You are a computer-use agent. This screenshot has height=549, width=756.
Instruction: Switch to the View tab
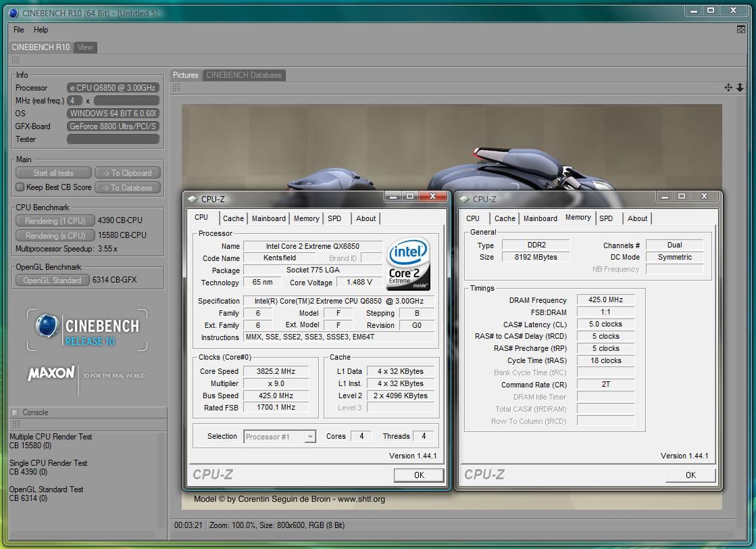(85, 47)
